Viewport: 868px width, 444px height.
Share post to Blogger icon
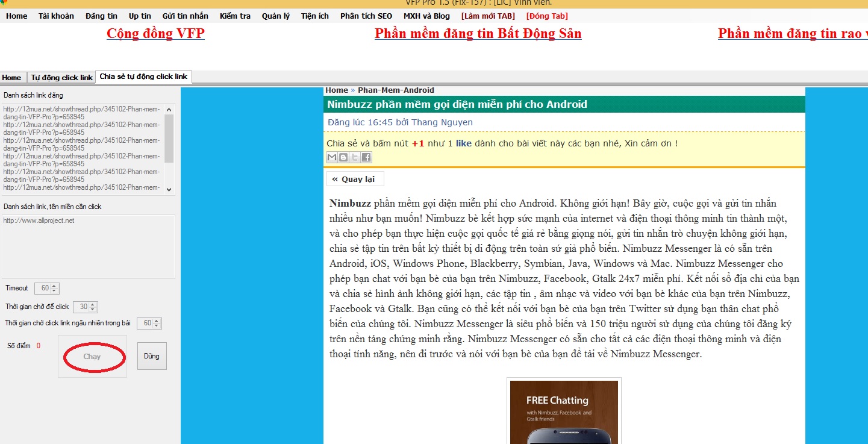343,157
